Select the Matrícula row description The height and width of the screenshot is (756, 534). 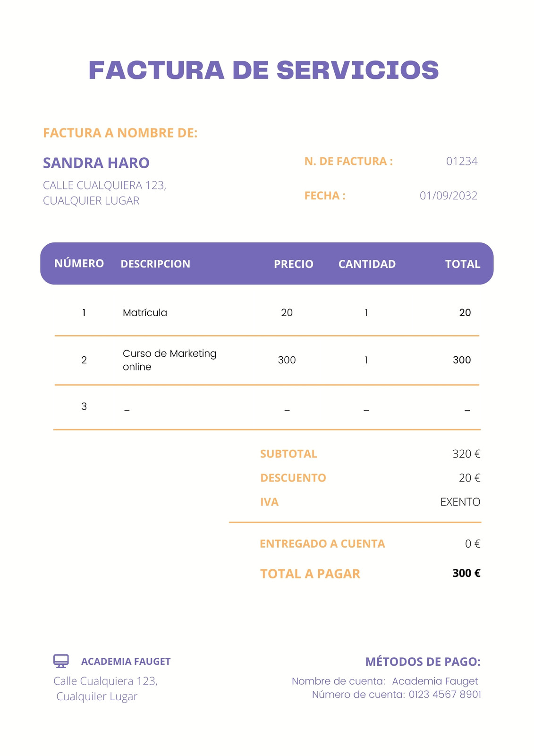(x=145, y=313)
